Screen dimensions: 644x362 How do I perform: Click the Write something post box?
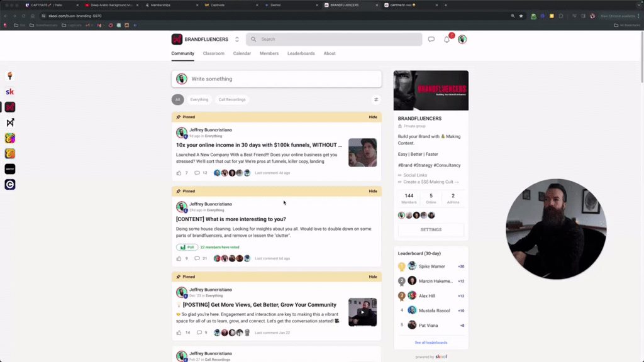[277, 79]
